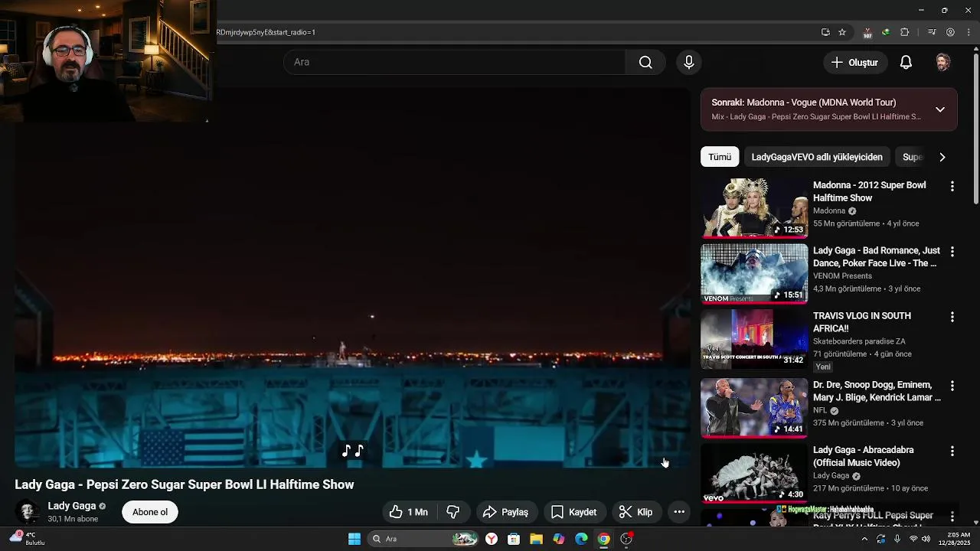Open Copilot from taskbar
The width and height of the screenshot is (980, 551).
click(x=559, y=539)
